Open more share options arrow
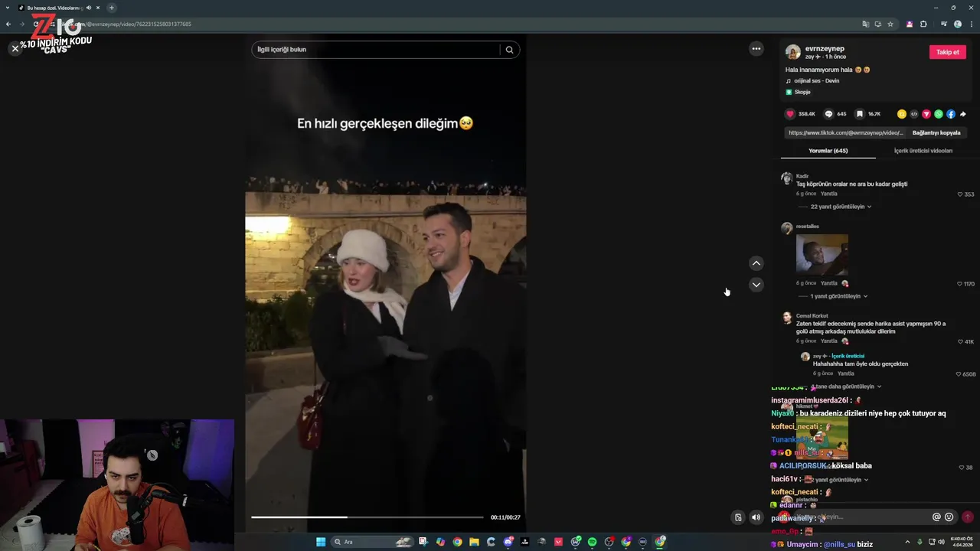 [x=963, y=114]
